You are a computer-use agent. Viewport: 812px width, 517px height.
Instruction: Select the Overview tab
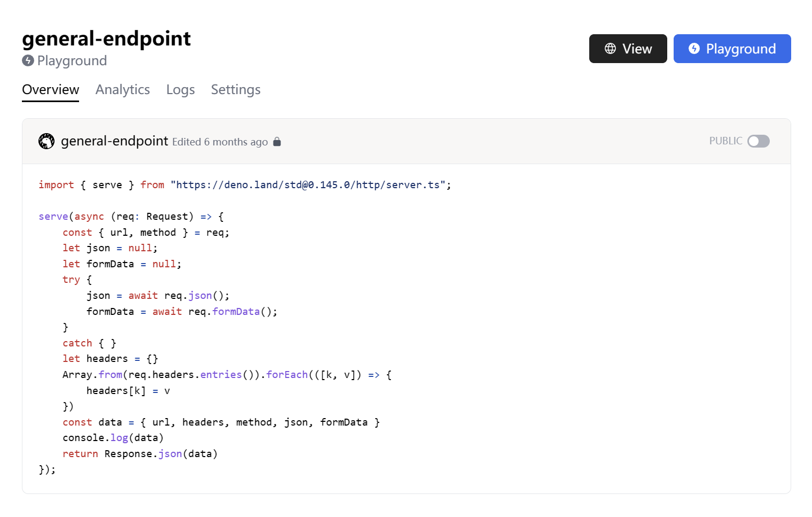(50, 90)
